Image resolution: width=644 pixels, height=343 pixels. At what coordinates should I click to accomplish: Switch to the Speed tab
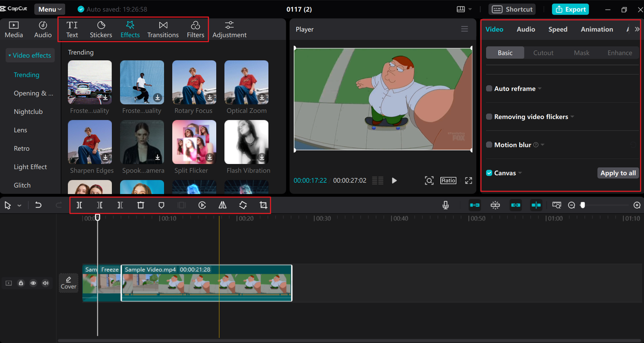558,29
